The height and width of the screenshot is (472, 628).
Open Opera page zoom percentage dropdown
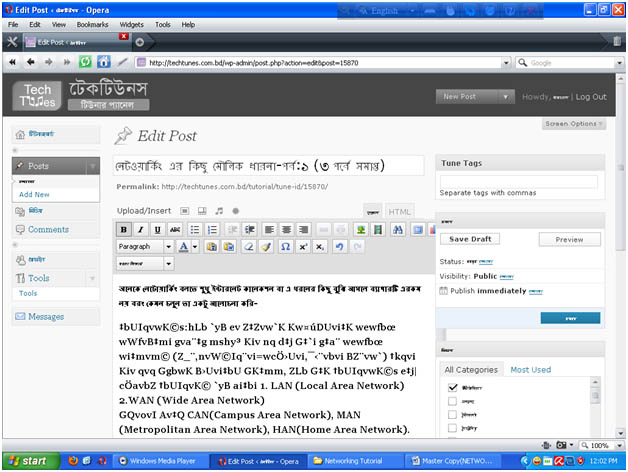tap(620, 445)
